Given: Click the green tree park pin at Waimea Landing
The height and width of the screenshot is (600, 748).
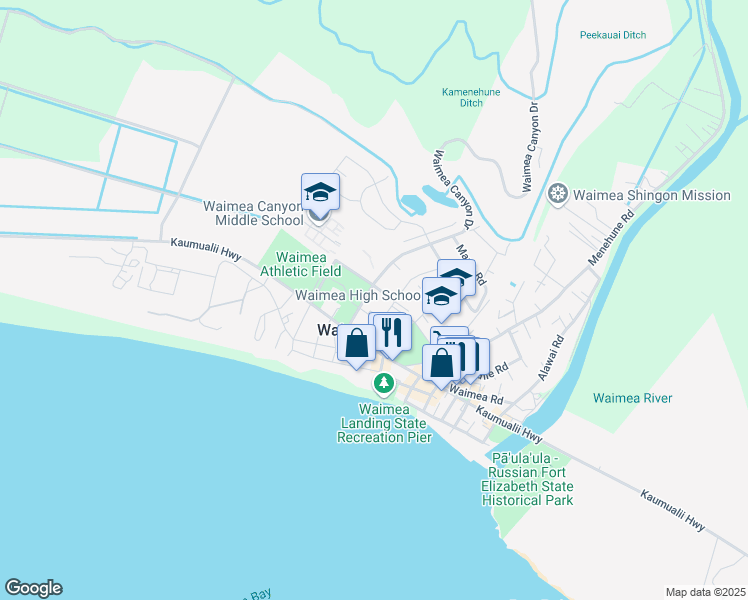Looking at the screenshot, I should click(384, 384).
